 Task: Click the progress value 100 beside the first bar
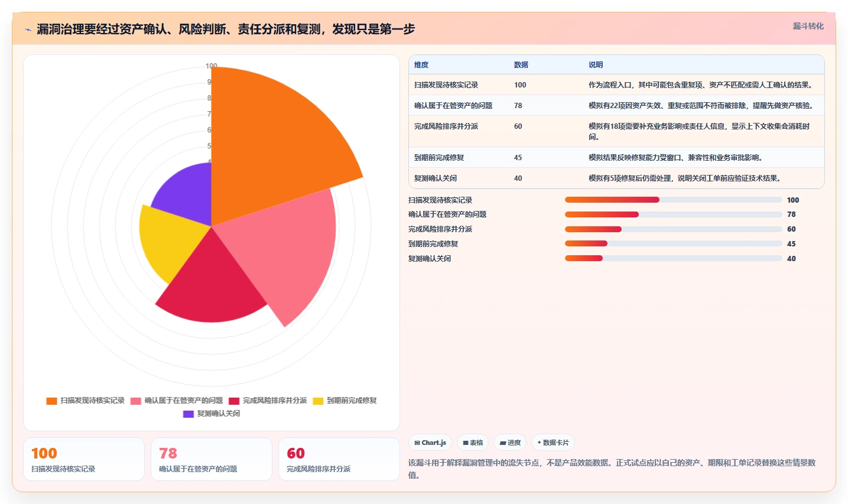click(793, 200)
